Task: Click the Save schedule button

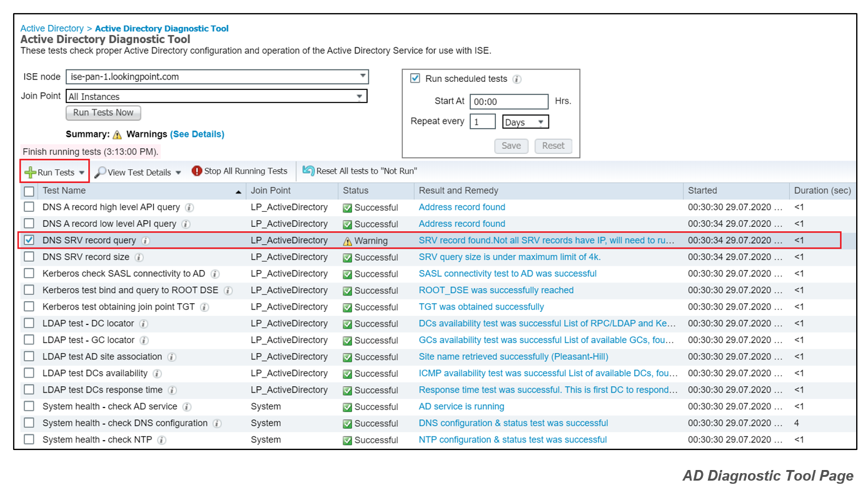Action: pos(511,146)
